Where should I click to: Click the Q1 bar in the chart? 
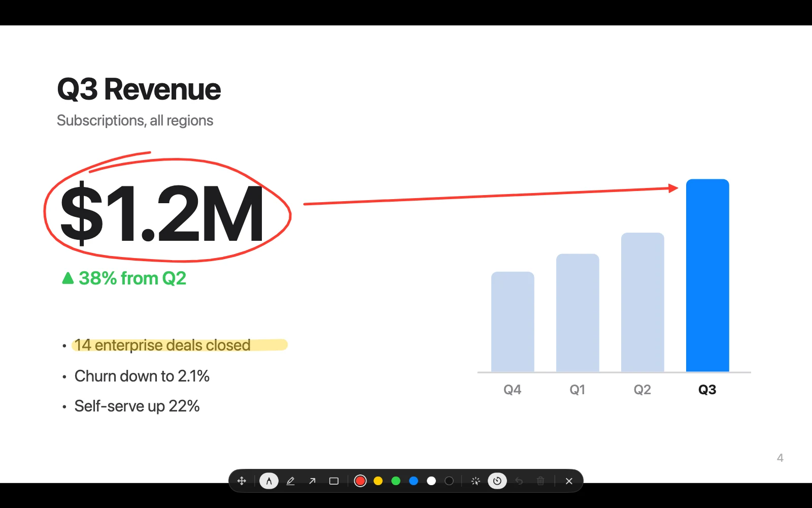tap(578, 313)
